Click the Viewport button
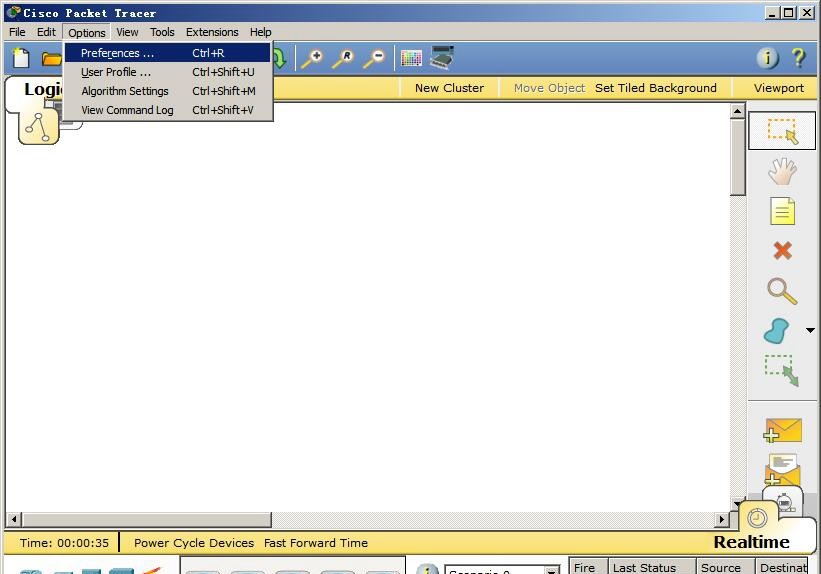This screenshot has width=821, height=574. pyautogui.click(x=779, y=88)
